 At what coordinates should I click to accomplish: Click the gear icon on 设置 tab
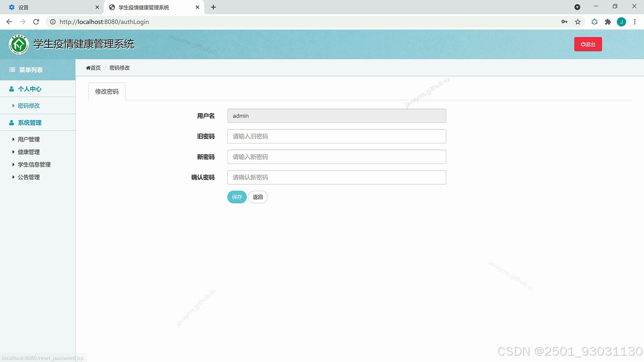point(12,7)
